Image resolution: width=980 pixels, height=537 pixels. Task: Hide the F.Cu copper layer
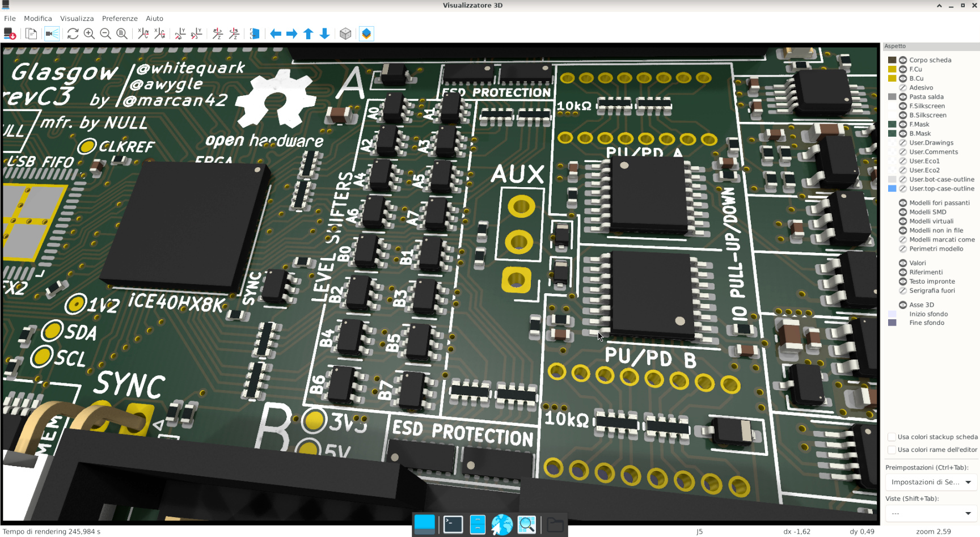pos(903,69)
